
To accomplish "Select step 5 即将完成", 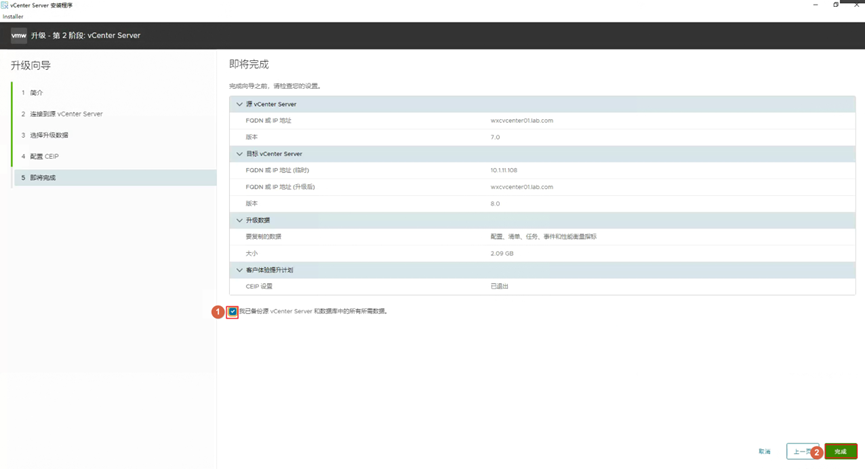I will [x=115, y=178].
